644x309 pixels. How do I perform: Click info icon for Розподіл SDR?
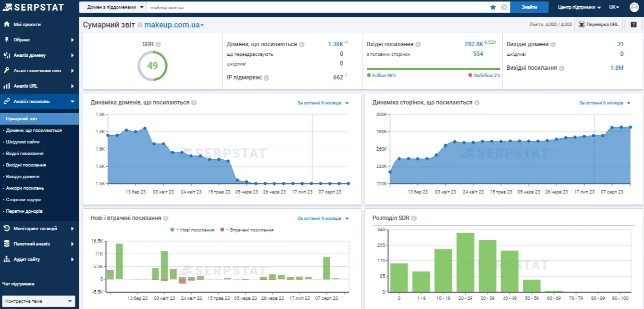point(414,218)
